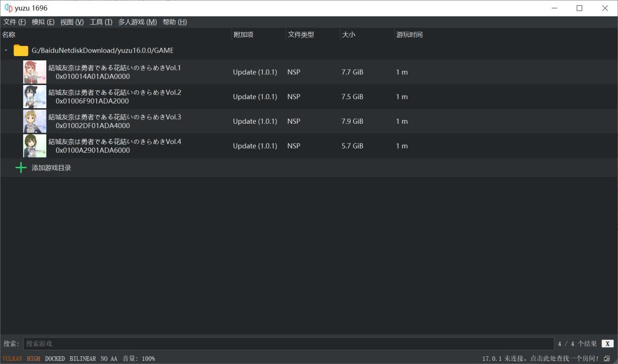
Task: Click the yuzu logo in title bar
Action: point(8,8)
